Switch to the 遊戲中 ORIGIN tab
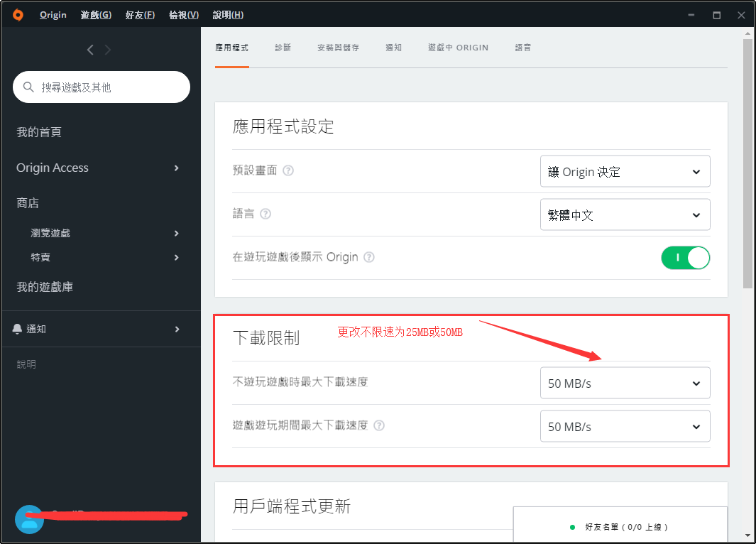The height and width of the screenshot is (544, 756). click(x=458, y=48)
